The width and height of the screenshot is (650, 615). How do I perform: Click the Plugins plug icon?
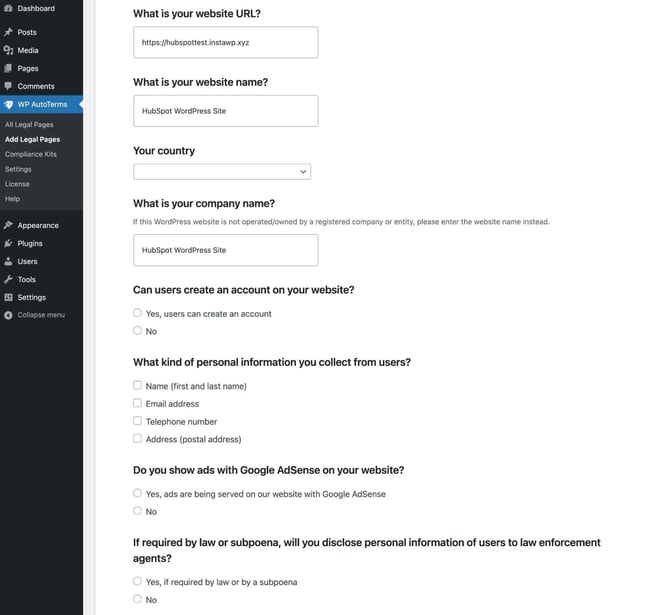click(8, 243)
